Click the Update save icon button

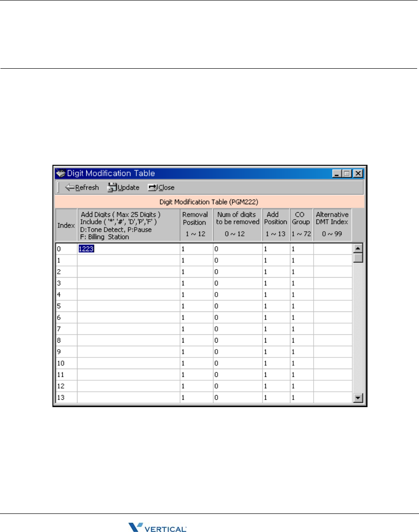(x=123, y=187)
